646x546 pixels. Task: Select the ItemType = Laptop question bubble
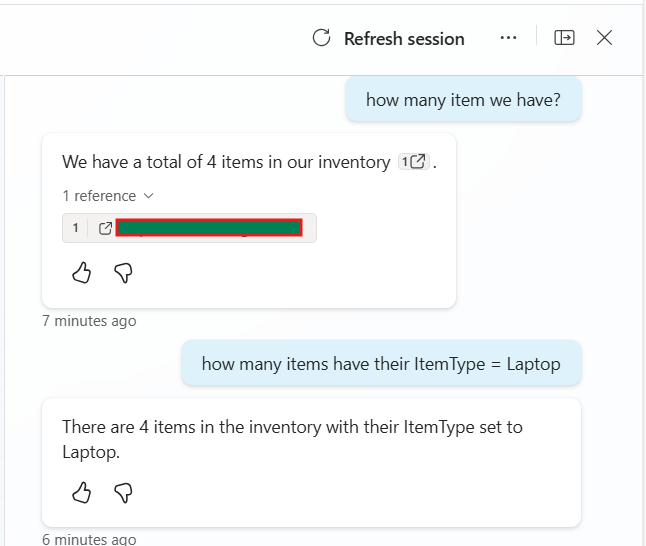tap(381, 363)
